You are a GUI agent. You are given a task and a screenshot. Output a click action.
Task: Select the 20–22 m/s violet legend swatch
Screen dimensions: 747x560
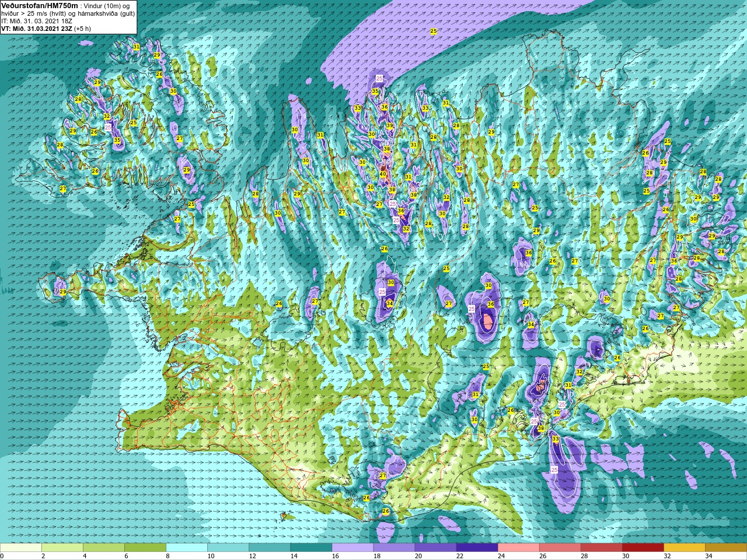click(x=435, y=548)
